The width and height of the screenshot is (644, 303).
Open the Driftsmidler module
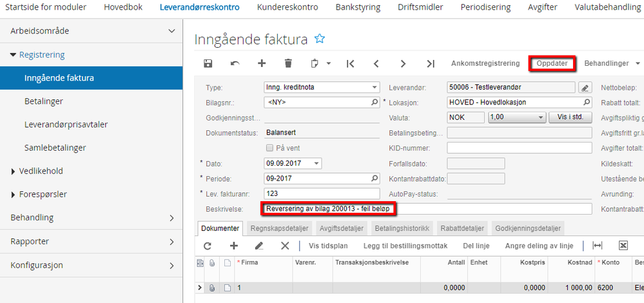tap(420, 7)
